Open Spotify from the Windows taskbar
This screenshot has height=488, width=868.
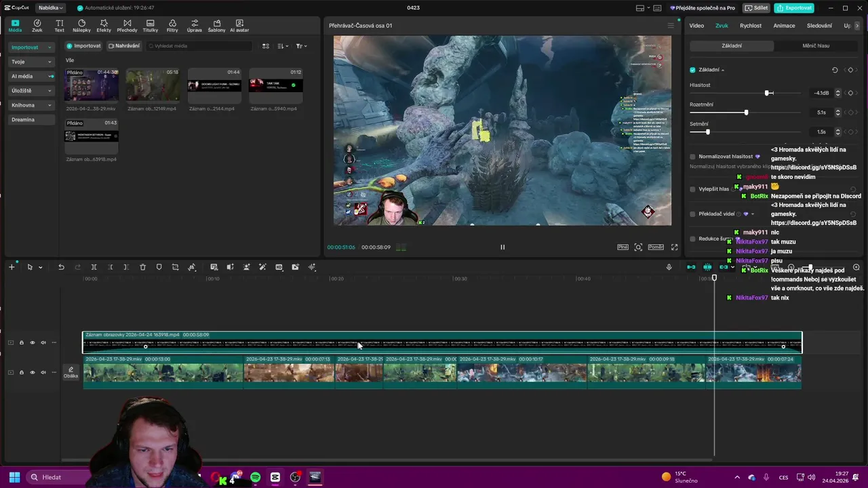pos(255,477)
